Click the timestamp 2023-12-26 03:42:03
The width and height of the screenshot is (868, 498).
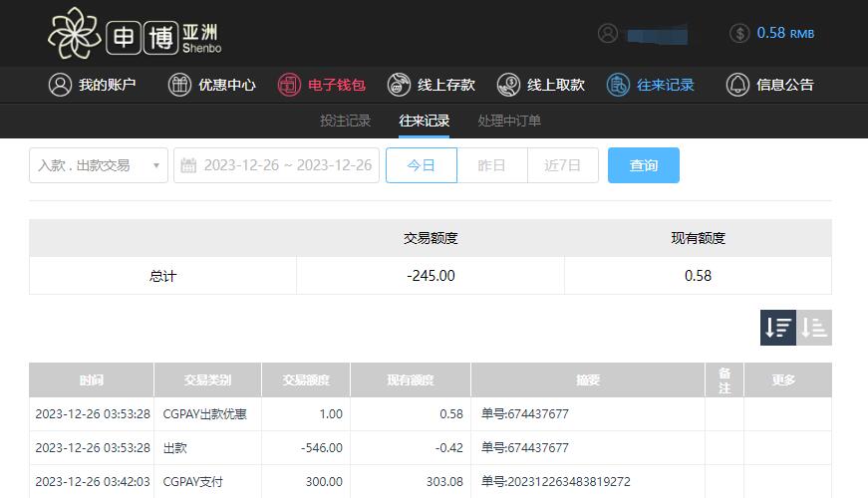[93, 481]
